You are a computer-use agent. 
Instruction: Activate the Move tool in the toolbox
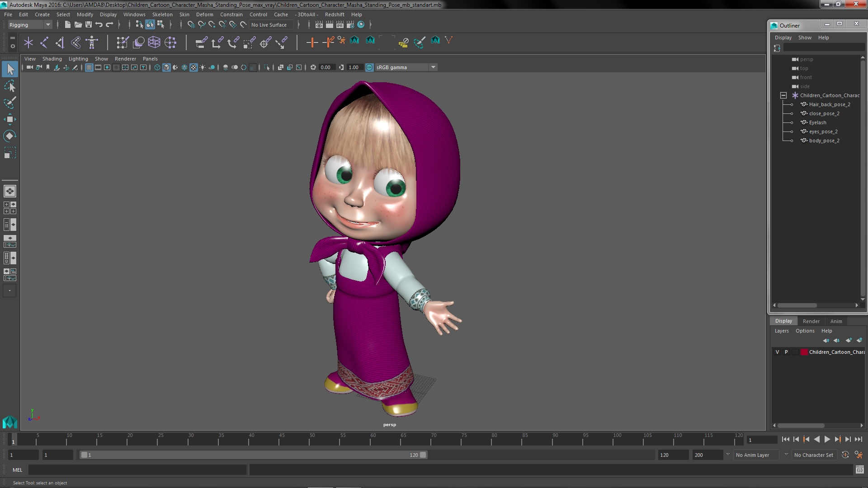tap(10, 119)
